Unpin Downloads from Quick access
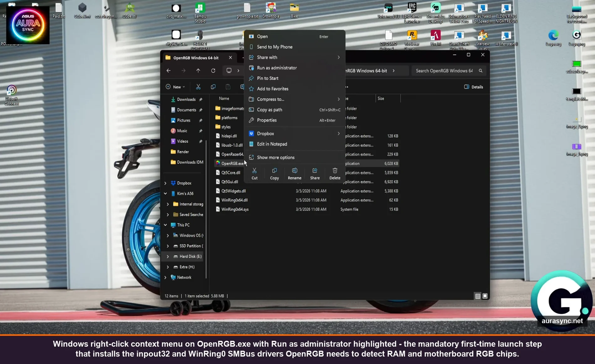The width and height of the screenshot is (595, 364). (x=201, y=99)
